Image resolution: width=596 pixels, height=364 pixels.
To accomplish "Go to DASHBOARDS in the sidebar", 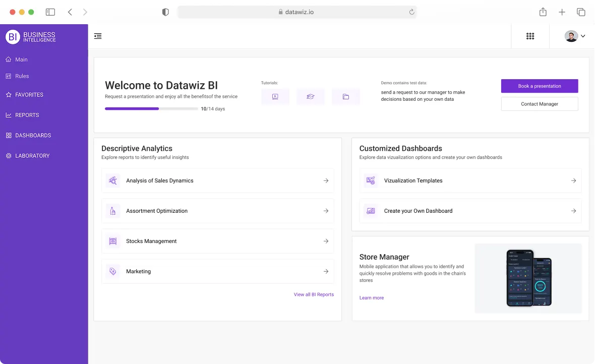I will (x=29, y=135).
